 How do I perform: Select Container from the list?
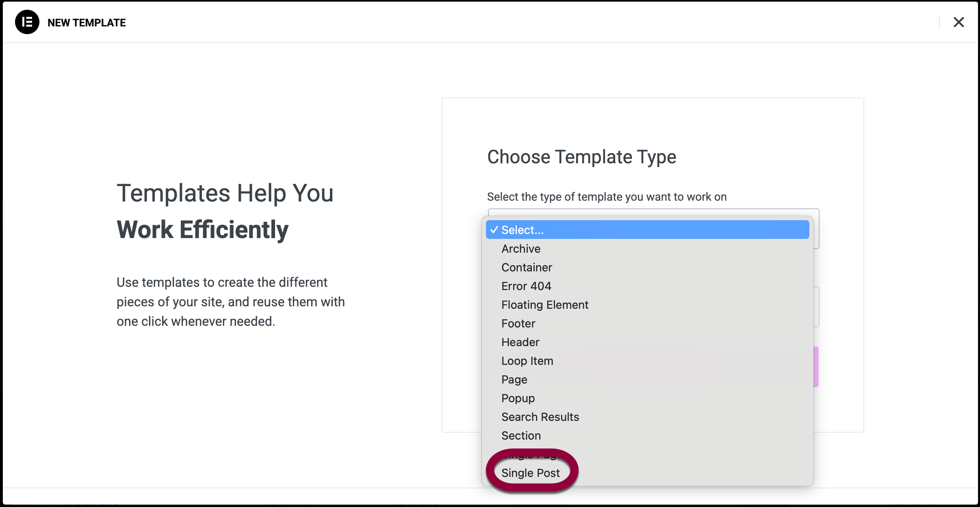click(x=527, y=267)
